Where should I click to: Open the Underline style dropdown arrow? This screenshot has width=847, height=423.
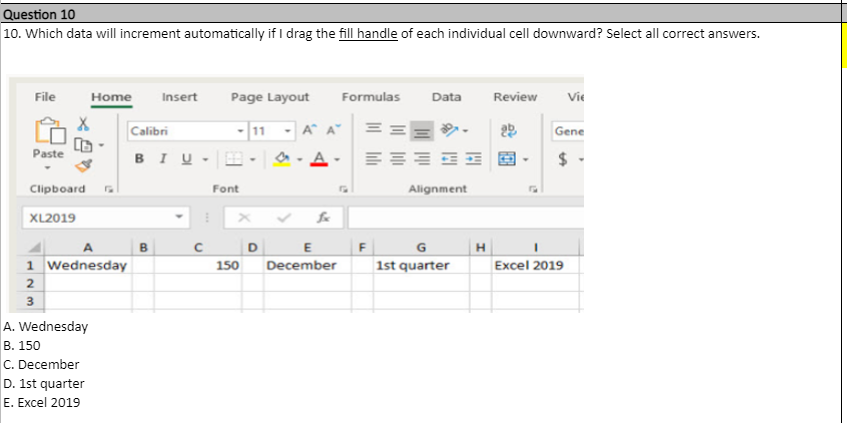point(205,159)
